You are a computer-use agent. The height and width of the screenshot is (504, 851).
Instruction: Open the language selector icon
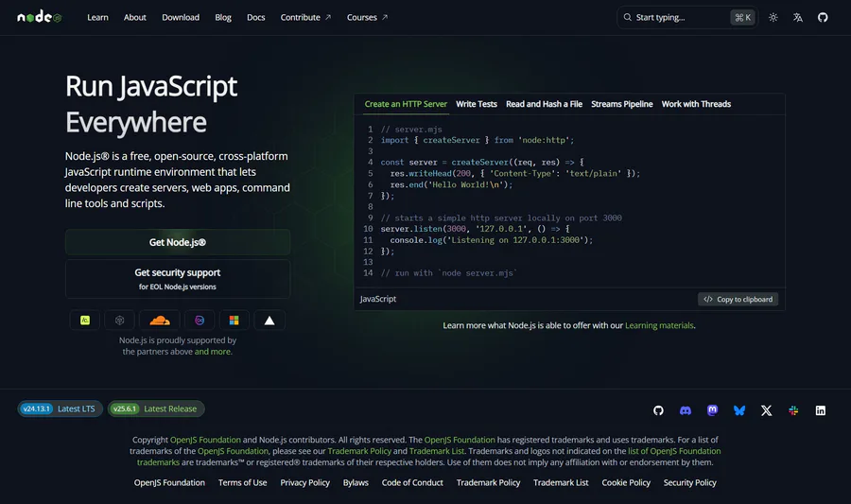pyautogui.click(x=797, y=17)
